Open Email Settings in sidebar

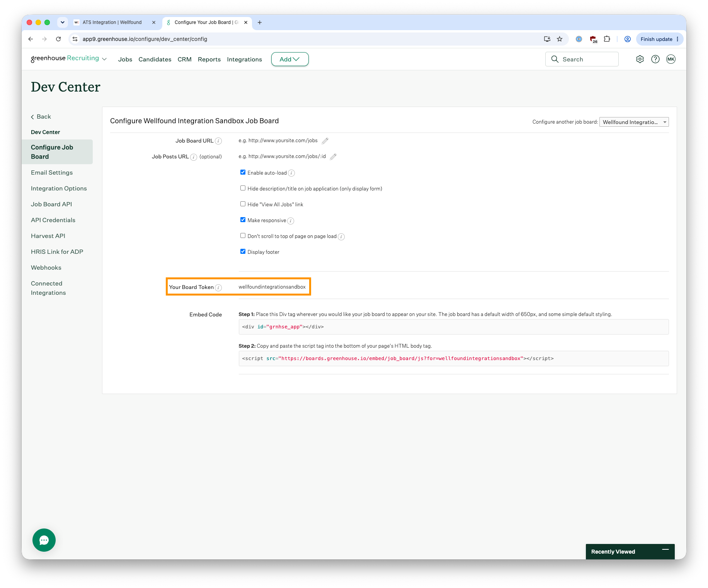[x=52, y=173]
